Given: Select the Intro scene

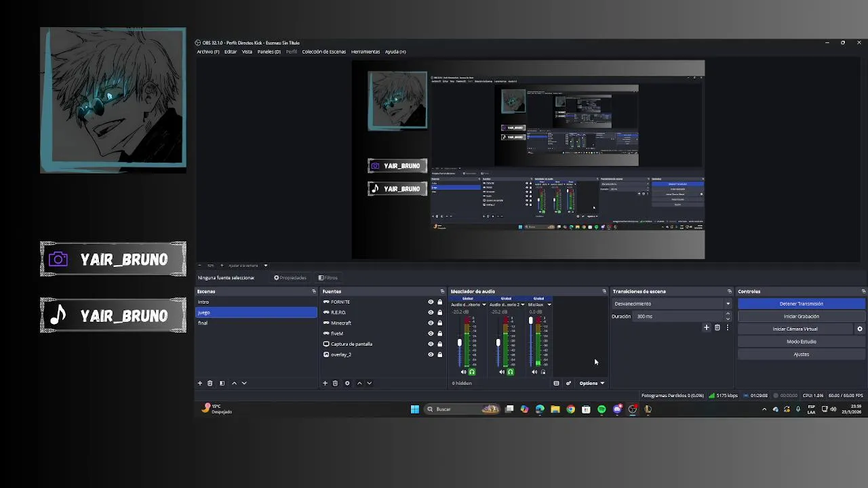Looking at the screenshot, I should pos(256,302).
